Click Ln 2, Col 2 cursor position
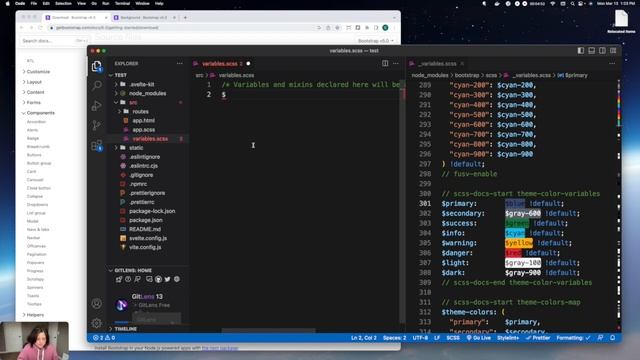 coord(364,338)
